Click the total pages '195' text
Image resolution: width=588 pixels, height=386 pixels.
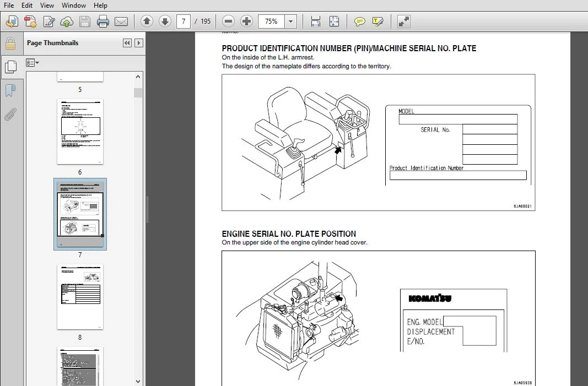206,21
